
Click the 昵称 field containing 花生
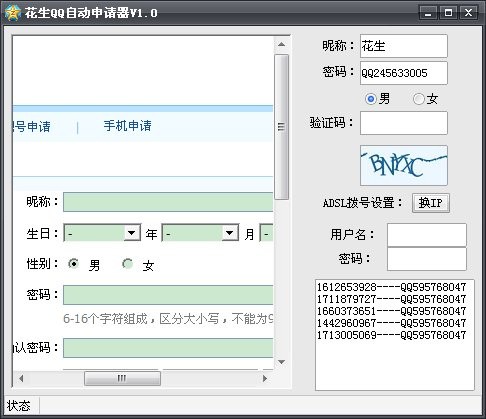pos(404,46)
